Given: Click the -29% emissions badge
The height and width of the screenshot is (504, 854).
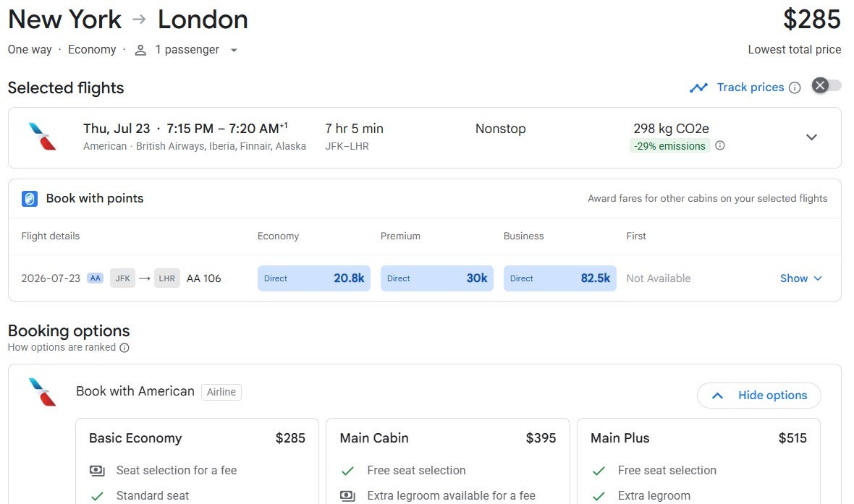Looking at the screenshot, I should [669, 146].
